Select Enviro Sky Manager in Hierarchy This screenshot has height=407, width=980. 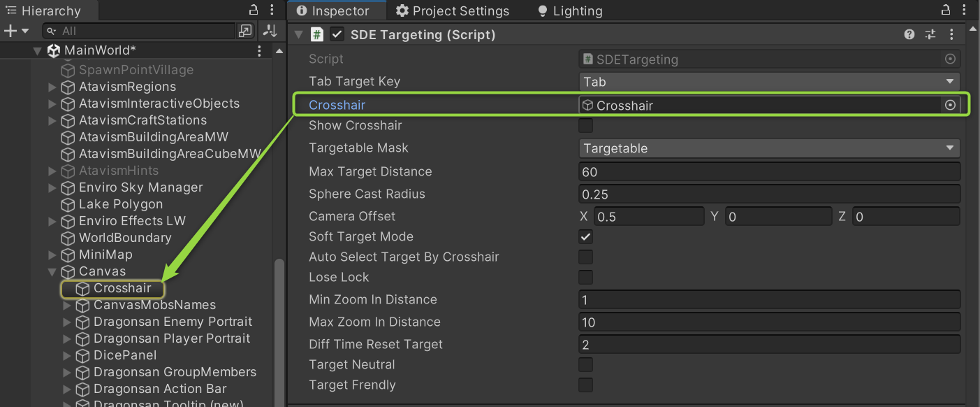[x=140, y=187]
